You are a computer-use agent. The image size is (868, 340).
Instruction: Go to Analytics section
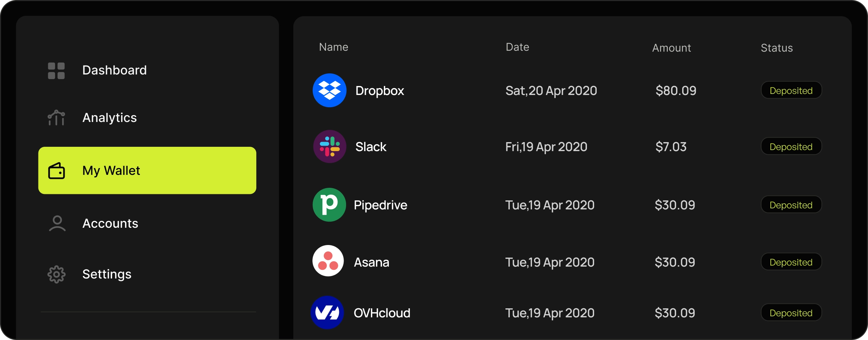[x=109, y=118]
